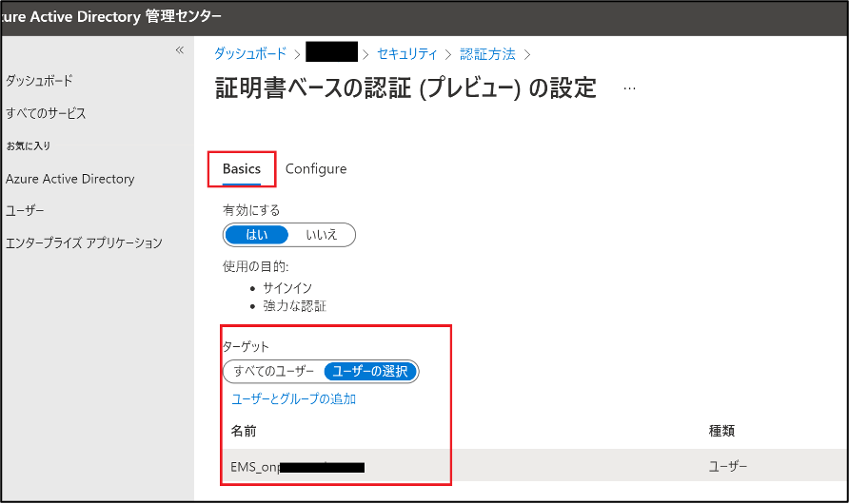This screenshot has height=504, width=849.
Task: Go to ダッシュボード breadcrumb link
Action: pos(250,53)
